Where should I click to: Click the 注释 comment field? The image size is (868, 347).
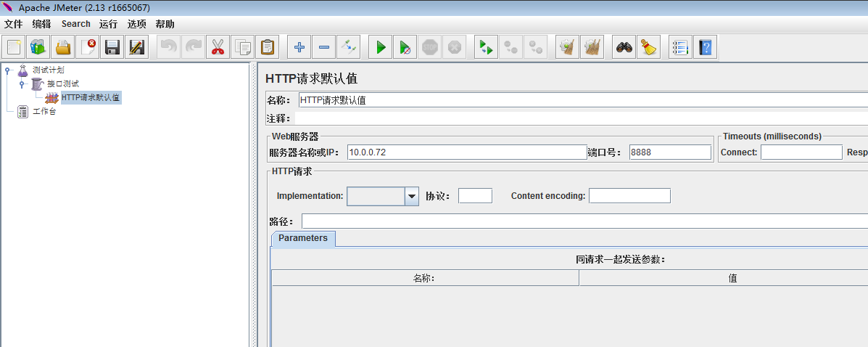(x=582, y=118)
